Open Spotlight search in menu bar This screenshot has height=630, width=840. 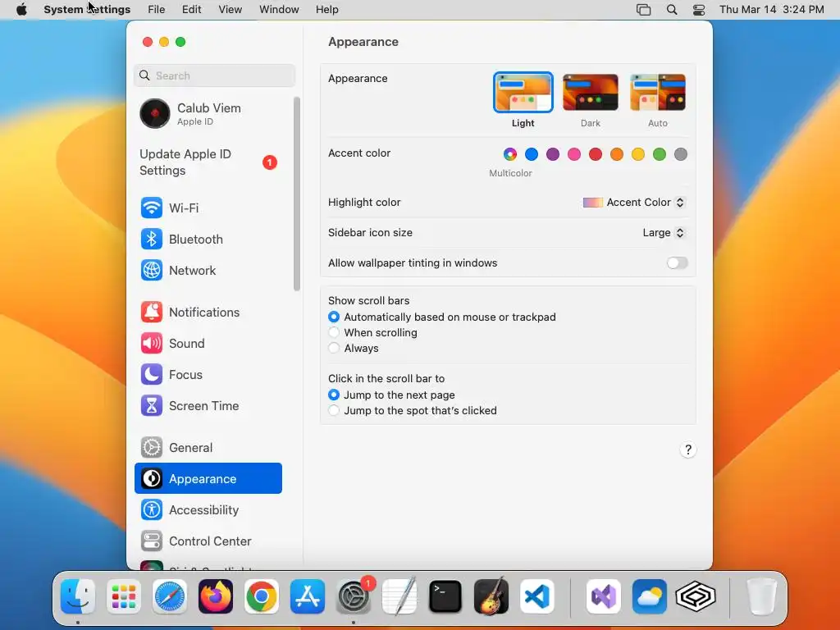coord(672,10)
